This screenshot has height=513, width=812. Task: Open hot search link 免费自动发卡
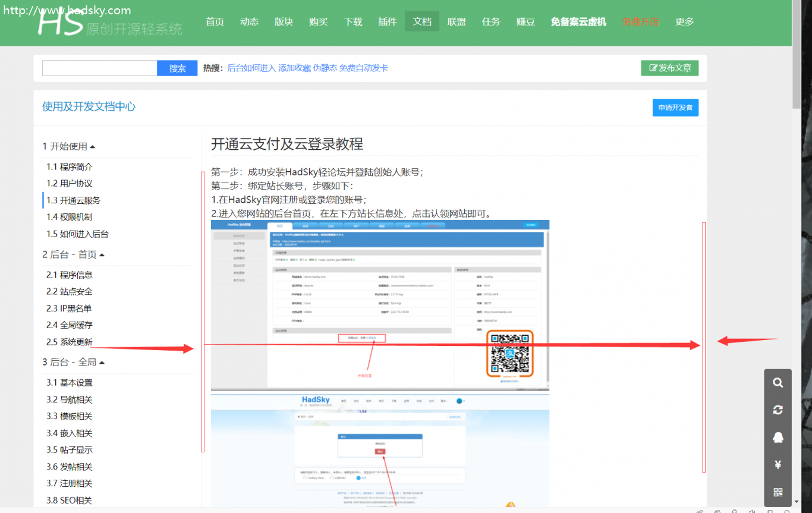tap(363, 68)
